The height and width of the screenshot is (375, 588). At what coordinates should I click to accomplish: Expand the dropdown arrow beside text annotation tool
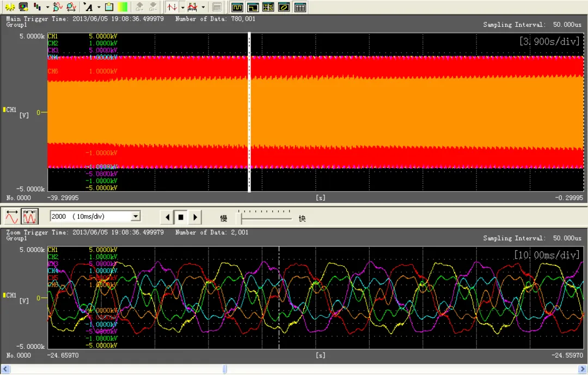[x=99, y=7]
